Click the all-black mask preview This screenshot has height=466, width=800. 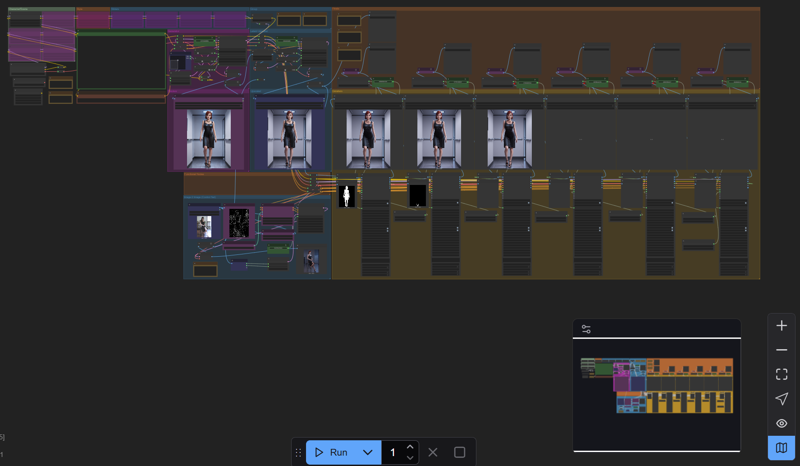click(x=418, y=197)
